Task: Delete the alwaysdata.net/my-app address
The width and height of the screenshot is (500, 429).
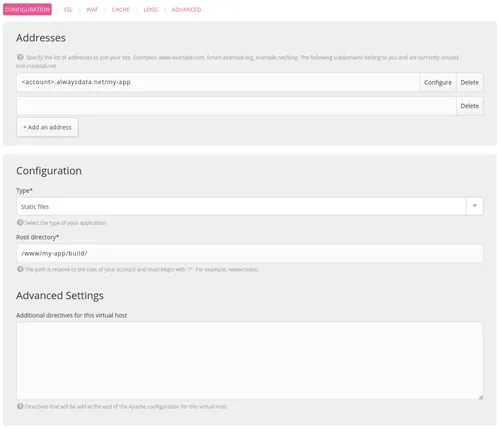Action: (x=469, y=82)
